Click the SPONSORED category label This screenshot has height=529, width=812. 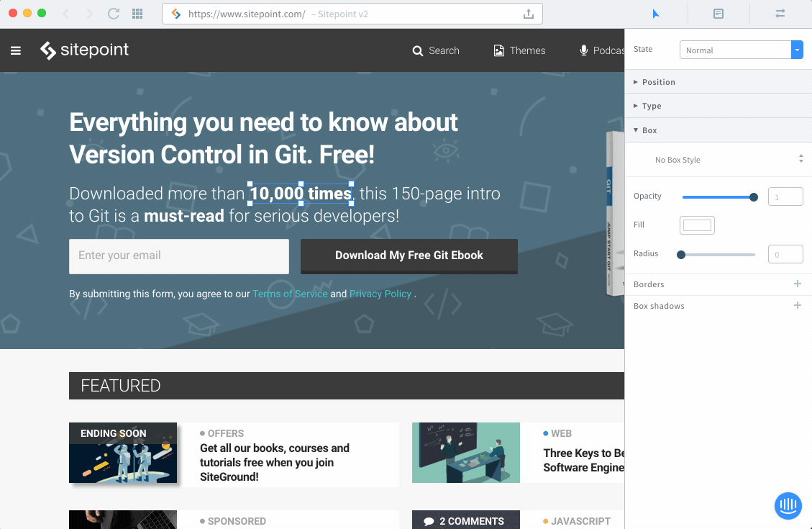(x=237, y=521)
